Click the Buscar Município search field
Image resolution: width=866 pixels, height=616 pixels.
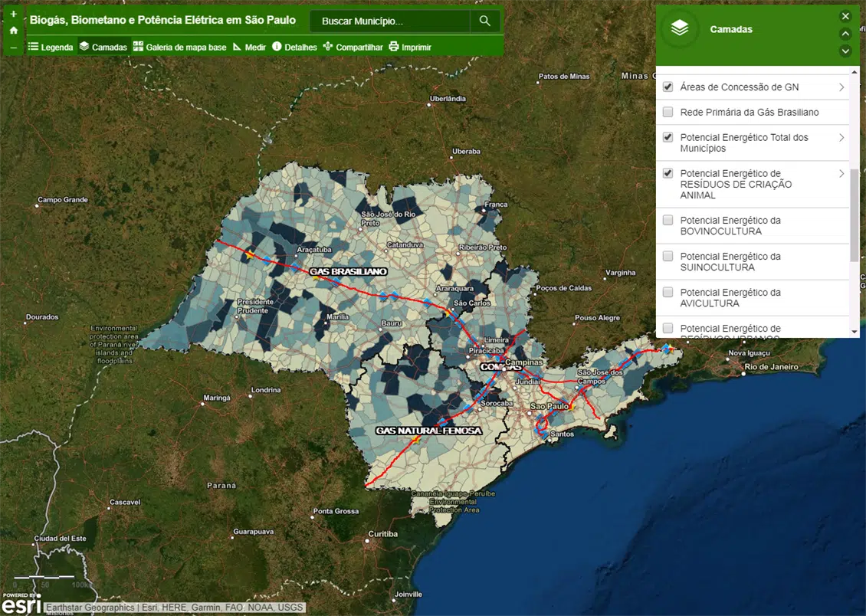390,21
